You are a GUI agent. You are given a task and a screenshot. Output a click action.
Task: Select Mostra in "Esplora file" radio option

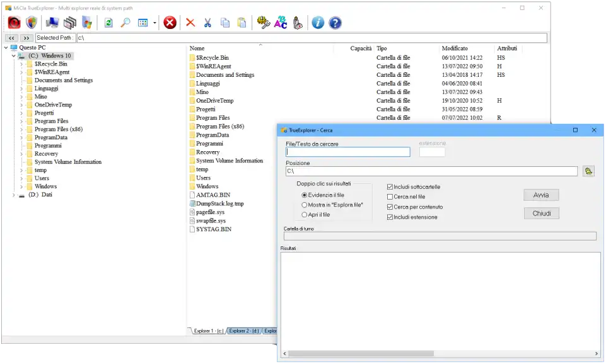tap(305, 205)
